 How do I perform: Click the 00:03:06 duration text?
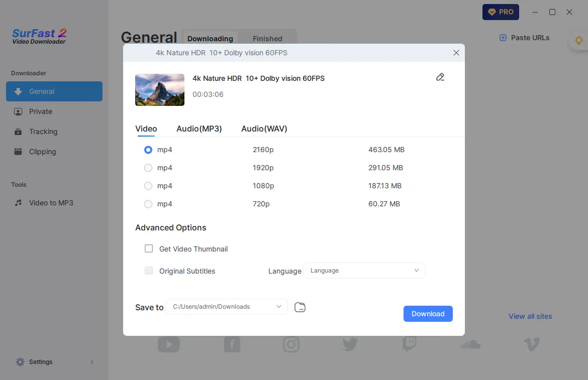pos(208,94)
